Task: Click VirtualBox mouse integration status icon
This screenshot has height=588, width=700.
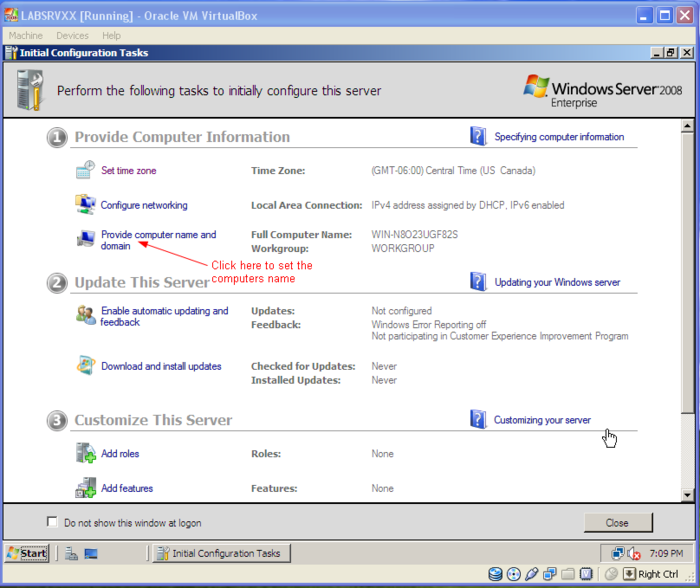Action: 611,574
